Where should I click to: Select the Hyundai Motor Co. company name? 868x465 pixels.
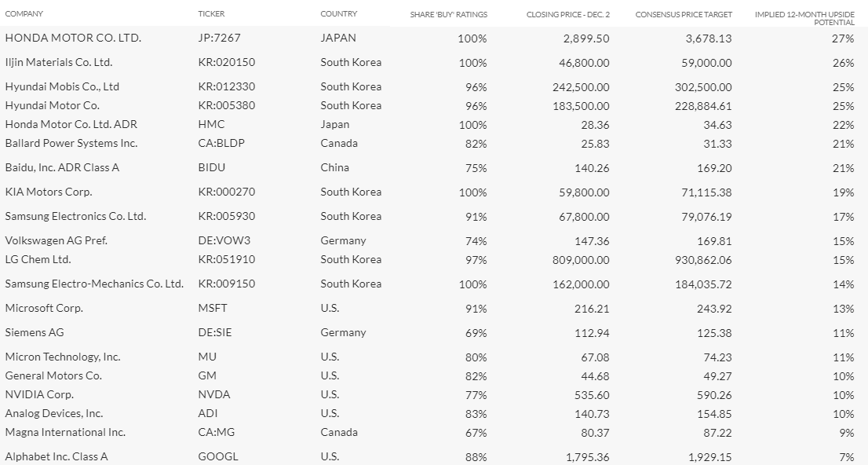(52, 105)
